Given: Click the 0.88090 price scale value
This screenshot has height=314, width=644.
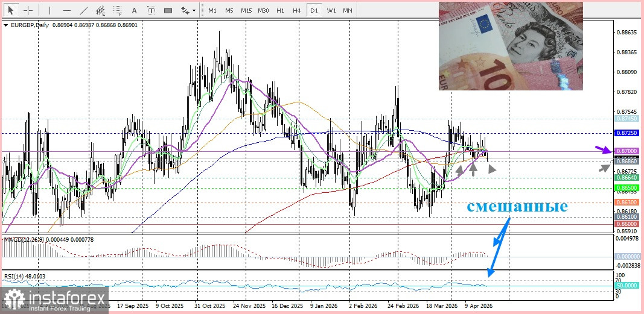Looking at the screenshot, I should (x=625, y=72).
